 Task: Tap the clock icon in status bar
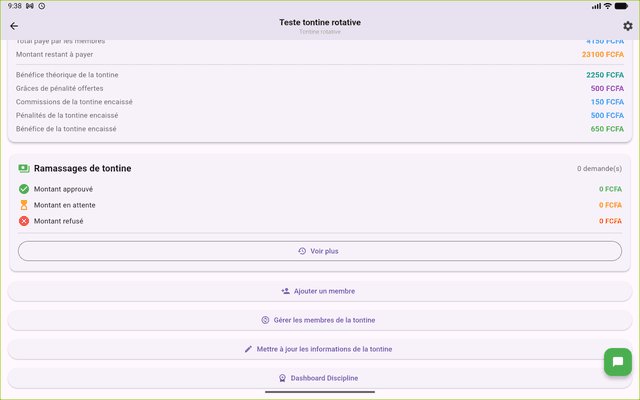tap(42, 6)
